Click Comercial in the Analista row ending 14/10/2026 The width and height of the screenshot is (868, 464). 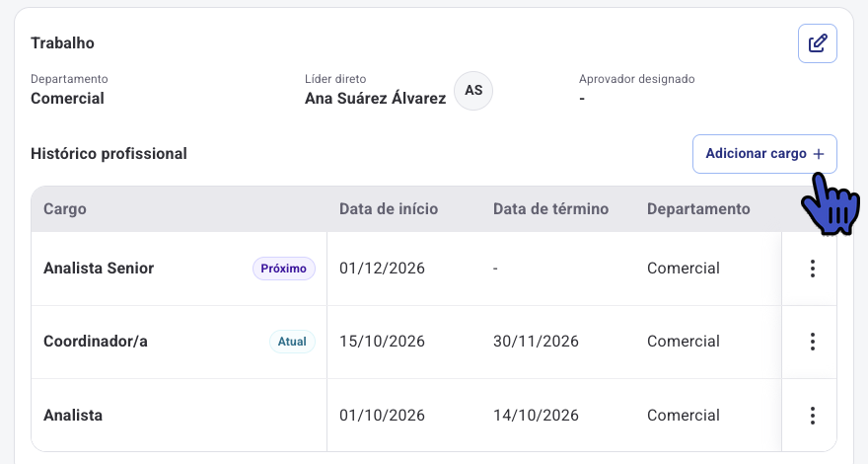(x=684, y=416)
